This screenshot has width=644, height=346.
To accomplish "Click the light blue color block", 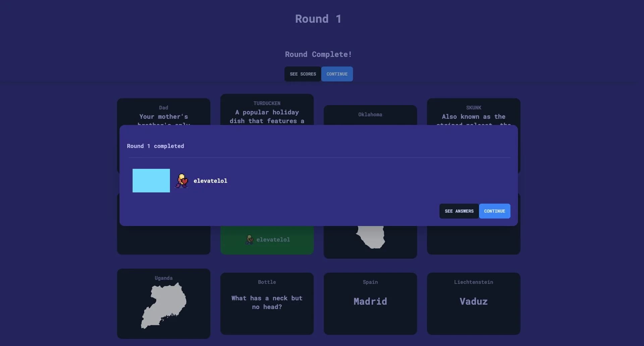I will click(151, 181).
